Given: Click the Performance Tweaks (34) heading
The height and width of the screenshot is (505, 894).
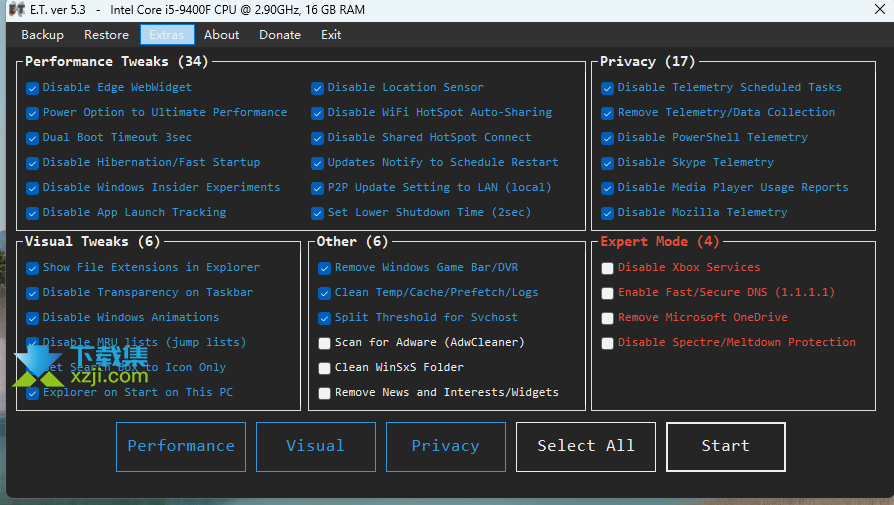Looking at the screenshot, I should (x=116, y=62).
